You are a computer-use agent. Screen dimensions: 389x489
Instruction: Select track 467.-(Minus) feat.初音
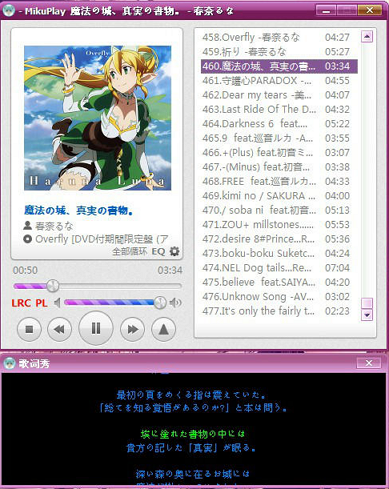[x=279, y=167]
